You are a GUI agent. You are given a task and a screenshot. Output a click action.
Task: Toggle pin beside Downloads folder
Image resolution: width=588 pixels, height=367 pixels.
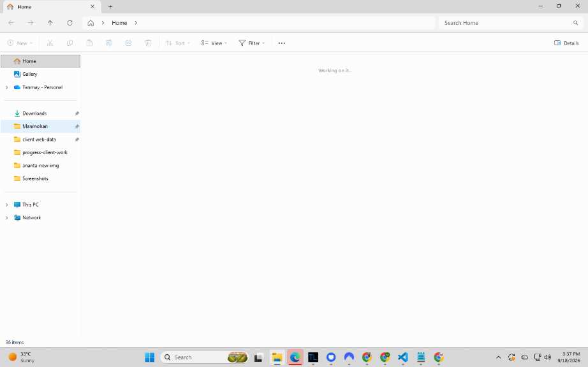tap(77, 113)
